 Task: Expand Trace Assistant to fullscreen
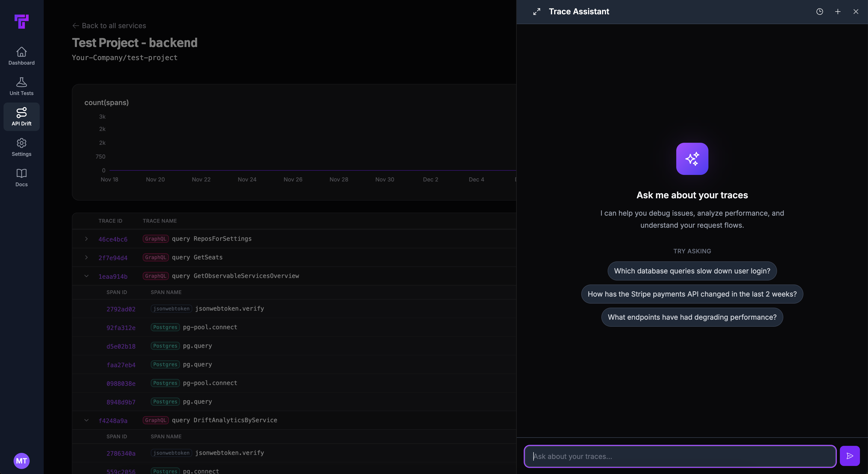point(537,11)
